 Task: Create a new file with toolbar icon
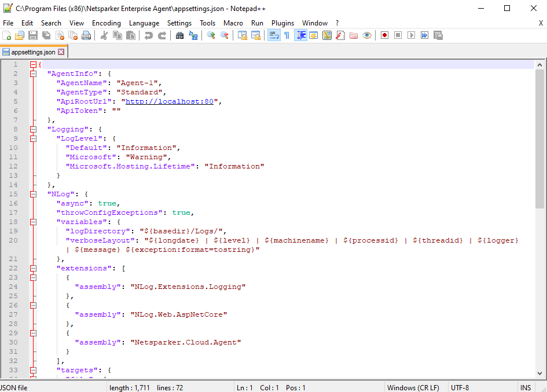click(6, 35)
